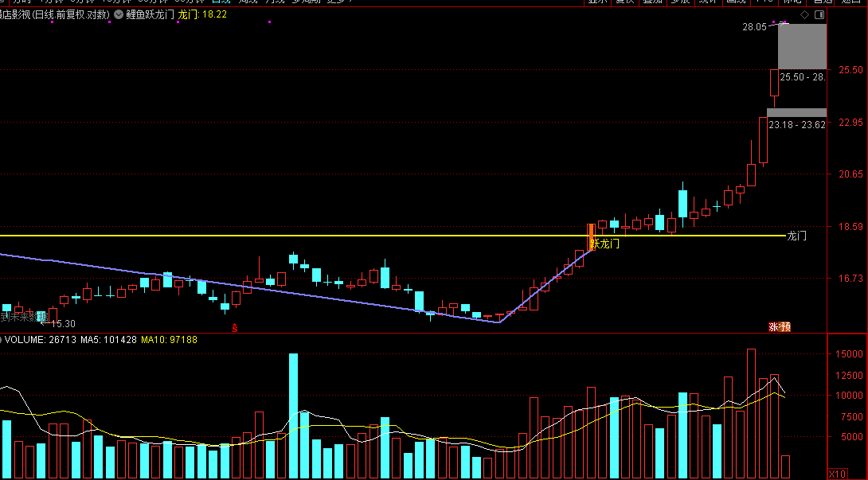This screenshot has height=480, width=868.
Task: Click the 10000 volume axis label
Action: point(849,396)
